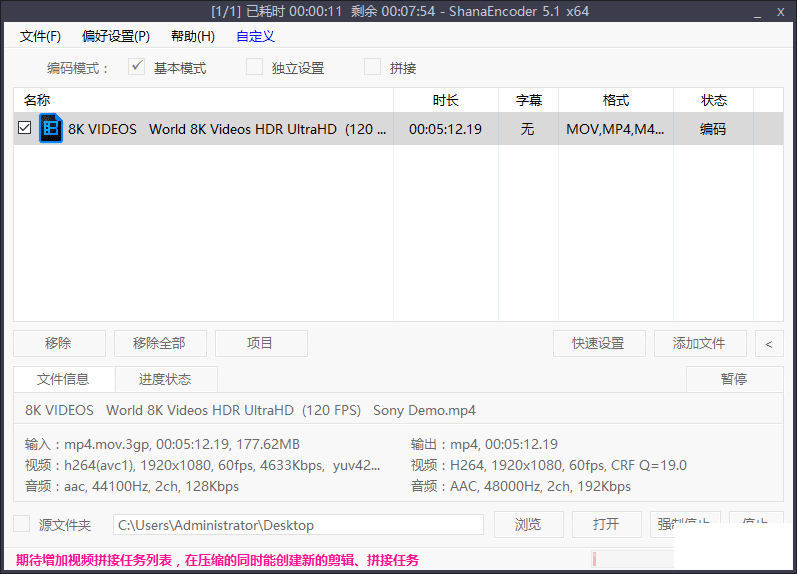Screen dimensions: 797x574
Task: Click the subtitle cell showing 无
Action: click(x=528, y=129)
